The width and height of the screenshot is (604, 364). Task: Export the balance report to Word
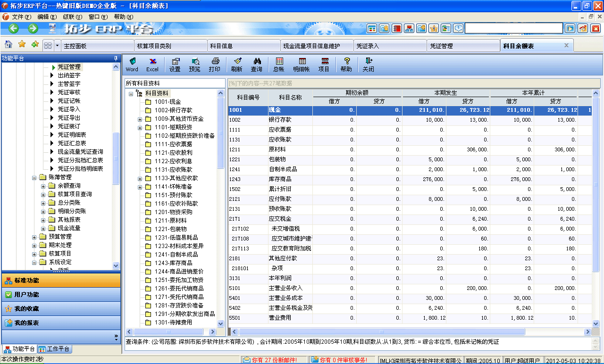(132, 64)
